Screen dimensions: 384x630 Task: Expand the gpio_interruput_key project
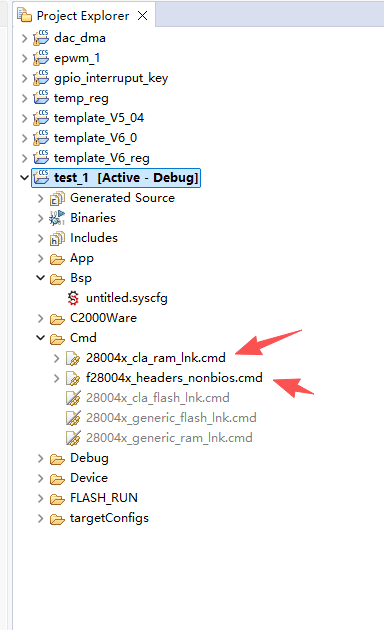25,78
